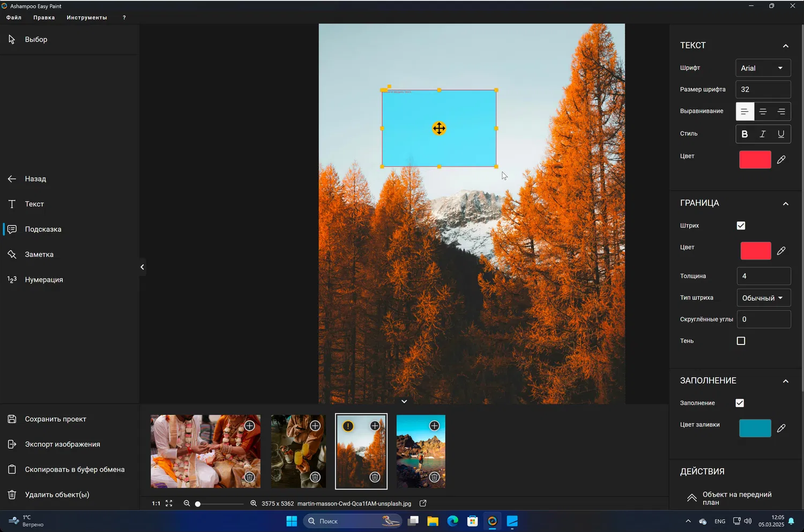Open Windows Start menu
Image resolution: width=804 pixels, height=532 pixels.
point(292,521)
